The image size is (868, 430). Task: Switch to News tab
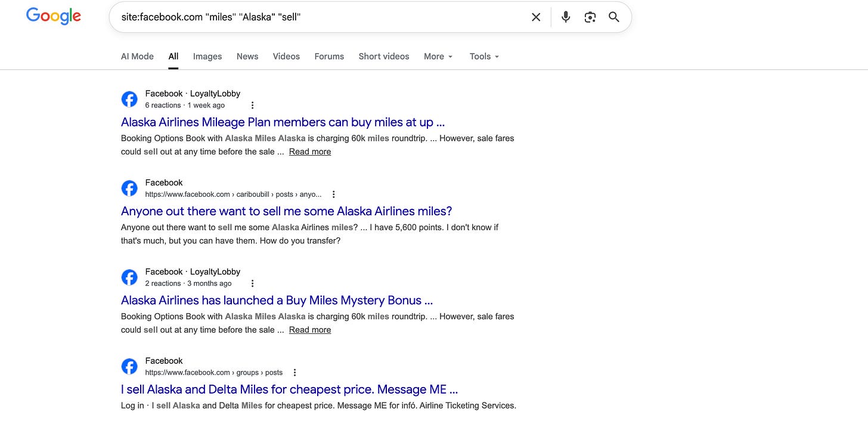coord(247,57)
